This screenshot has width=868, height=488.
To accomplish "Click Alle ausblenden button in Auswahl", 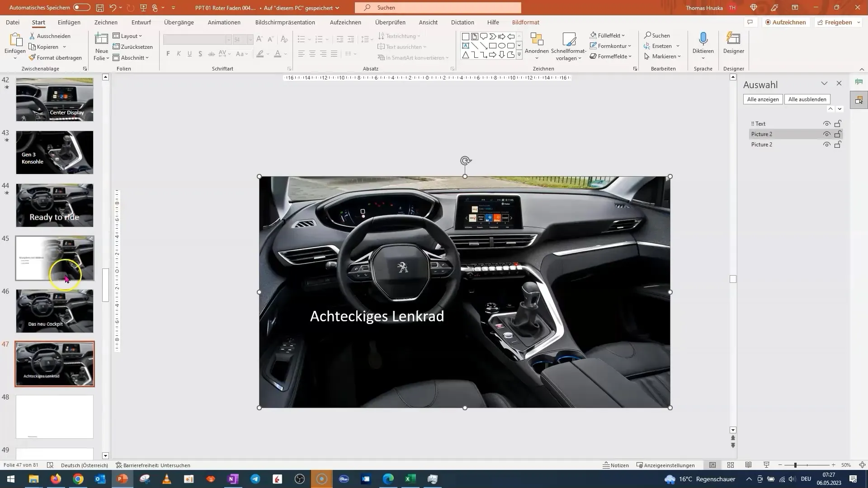I will 807,99.
